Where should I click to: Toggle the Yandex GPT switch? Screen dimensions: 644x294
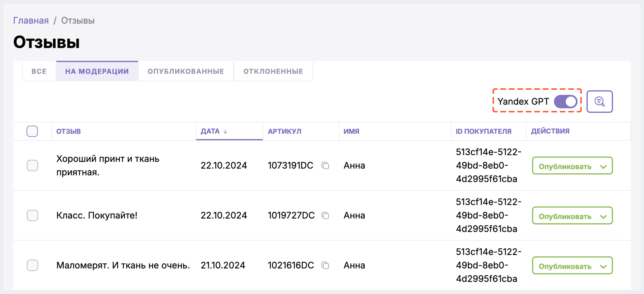tap(565, 102)
